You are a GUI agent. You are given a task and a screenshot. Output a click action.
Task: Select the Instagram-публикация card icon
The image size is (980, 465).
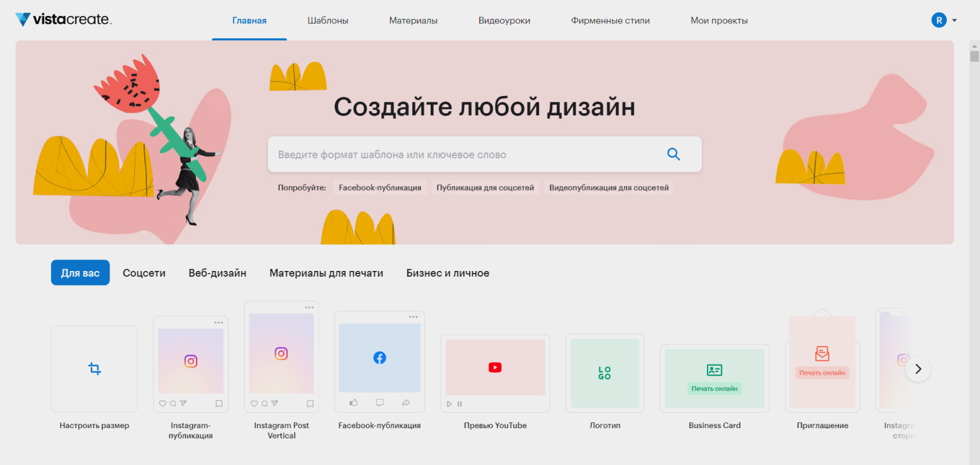click(191, 361)
